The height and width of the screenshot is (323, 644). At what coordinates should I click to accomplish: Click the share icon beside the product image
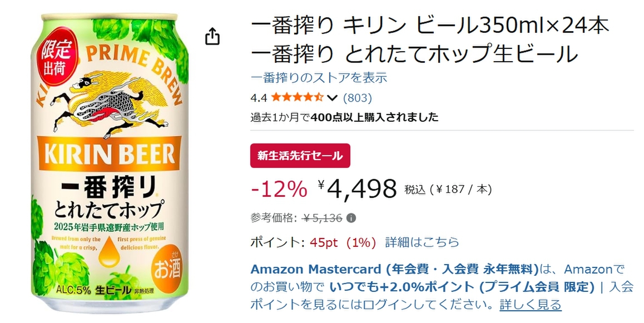pyautogui.click(x=212, y=37)
